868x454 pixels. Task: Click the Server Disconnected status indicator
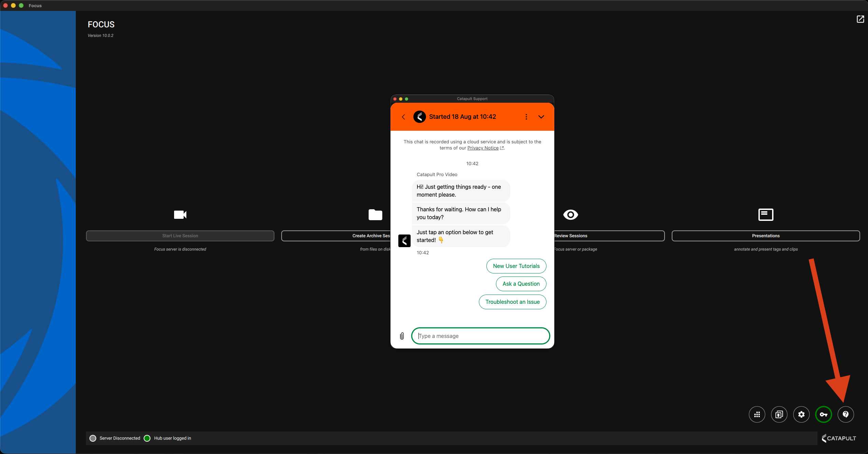93,438
